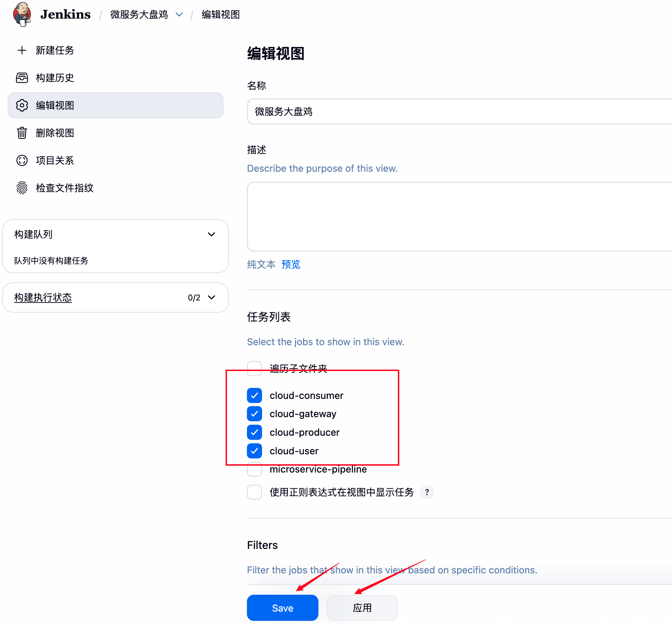672x625 pixels.
Task: Click the 应用 apply button
Action: click(362, 608)
